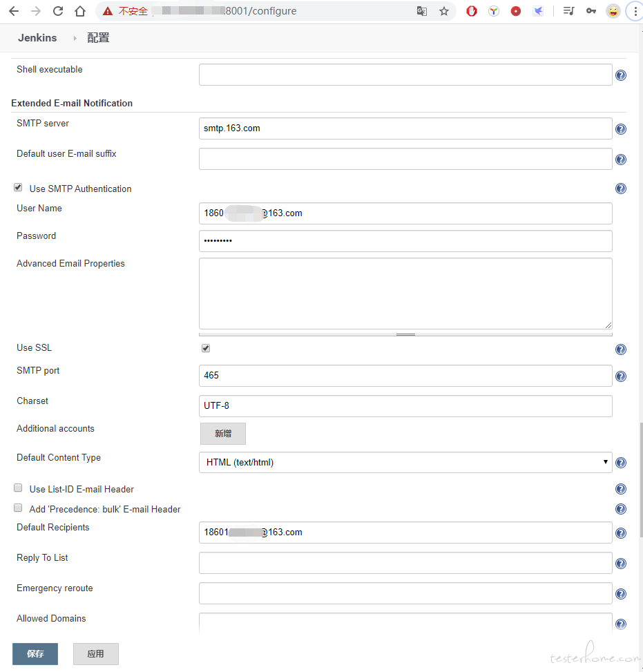The width and height of the screenshot is (643, 672).
Task: Open the emoji profile avatar
Action: pyautogui.click(x=613, y=11)
